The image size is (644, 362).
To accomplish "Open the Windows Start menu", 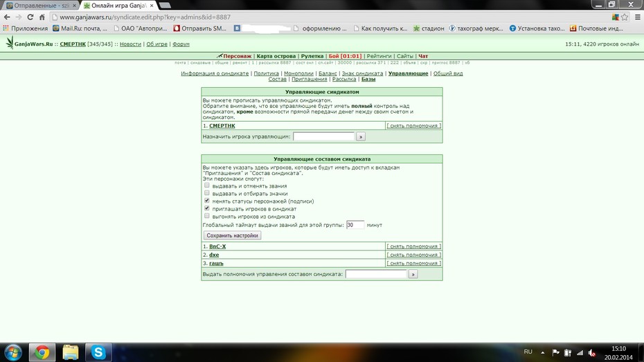I will click(13, 352).
